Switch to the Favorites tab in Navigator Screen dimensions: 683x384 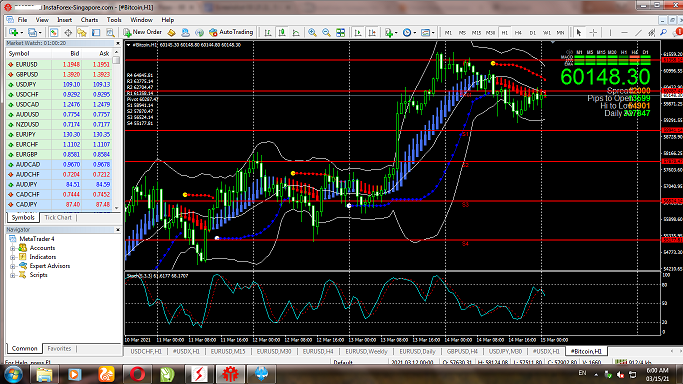tap(59, 348)
